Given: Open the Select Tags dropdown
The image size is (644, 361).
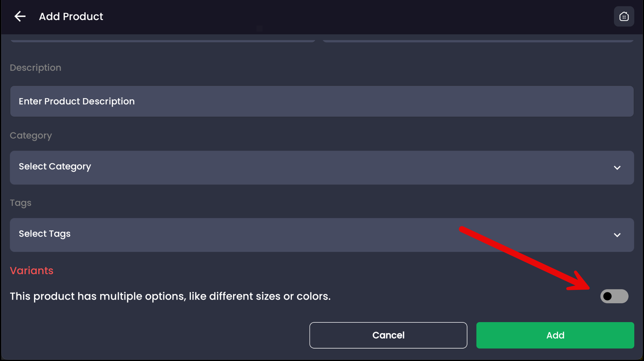Looking at the screenshot, I should tap(322, 235).
